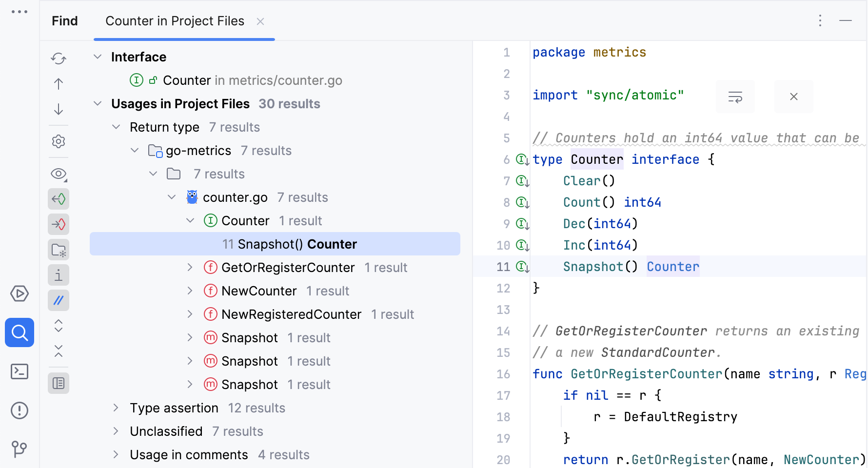The height and width of the screenshot is (468, 868).
Task: Enable autoscroll to source
Action: [59, 199]
